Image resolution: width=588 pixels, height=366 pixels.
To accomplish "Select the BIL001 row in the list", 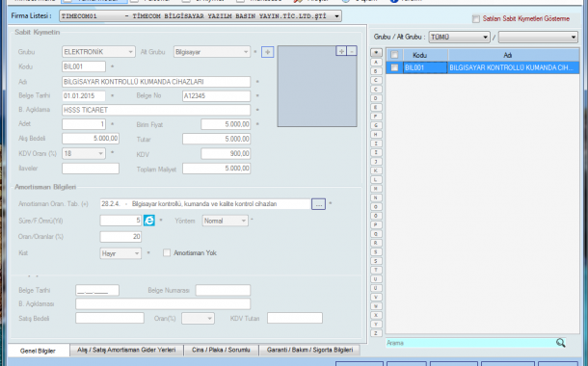I will click(483, 67).
